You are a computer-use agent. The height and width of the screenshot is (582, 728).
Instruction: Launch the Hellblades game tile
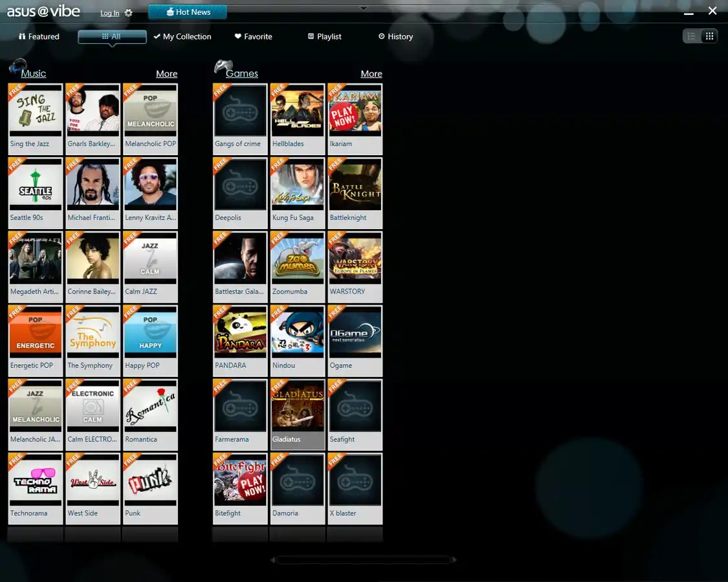[x=298, y=119]
